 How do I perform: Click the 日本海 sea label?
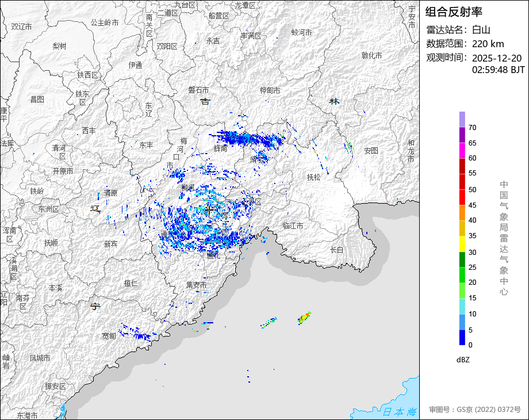(x=400, y=412)
